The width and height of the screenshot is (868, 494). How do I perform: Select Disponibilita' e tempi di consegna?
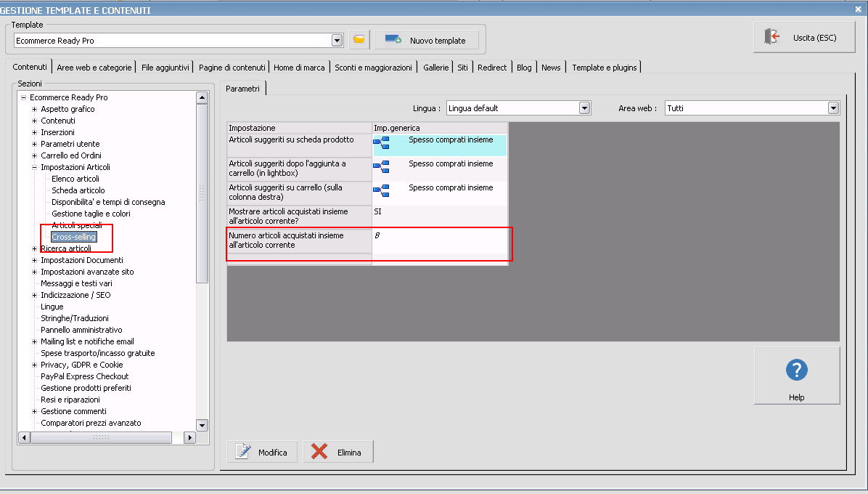point(108,202)
